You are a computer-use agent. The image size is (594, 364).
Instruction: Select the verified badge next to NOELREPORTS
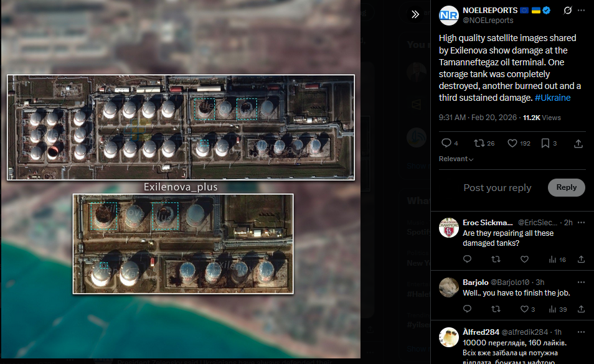tap(546, 10)
